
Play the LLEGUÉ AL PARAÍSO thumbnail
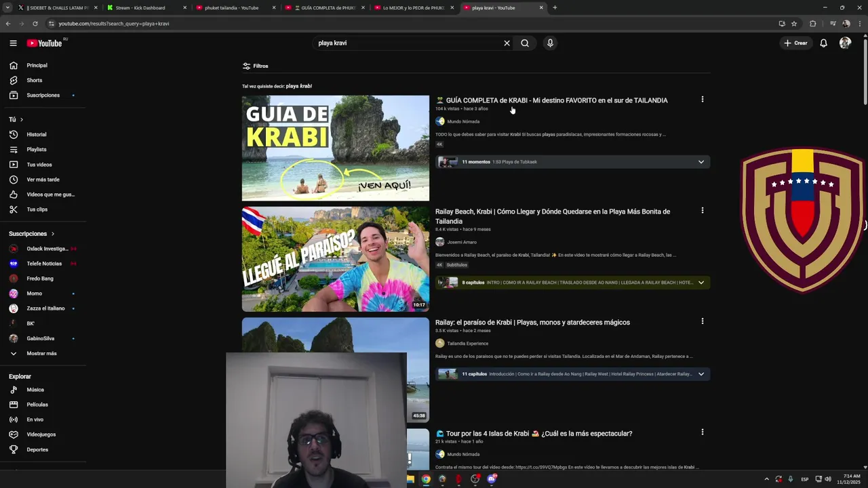click(336, 259)
